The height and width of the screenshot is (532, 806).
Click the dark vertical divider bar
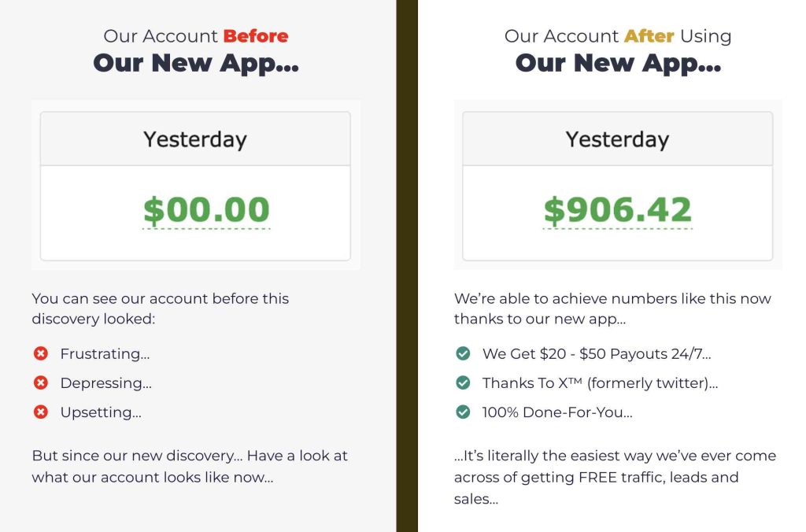click(407, 266)
